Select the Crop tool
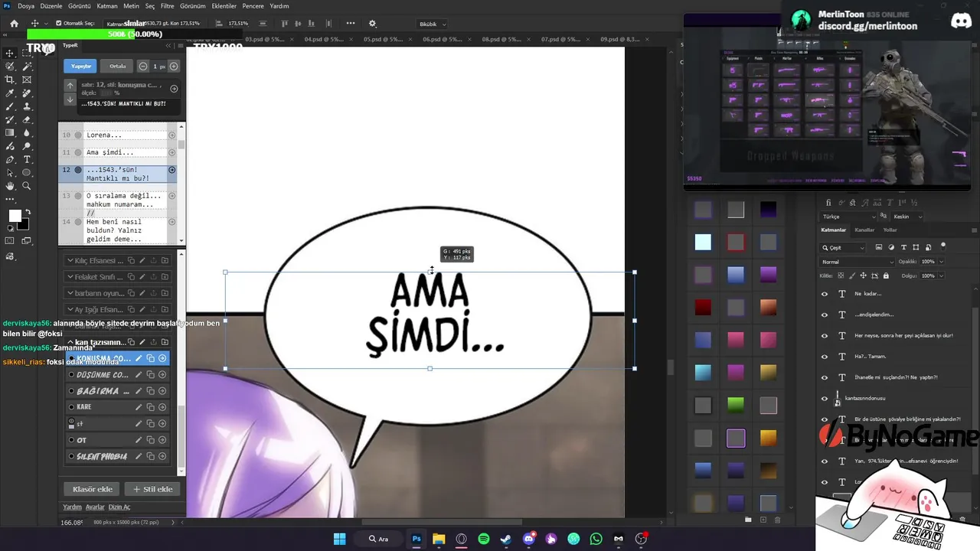This screenshot has height=551, width=980. 10,80
